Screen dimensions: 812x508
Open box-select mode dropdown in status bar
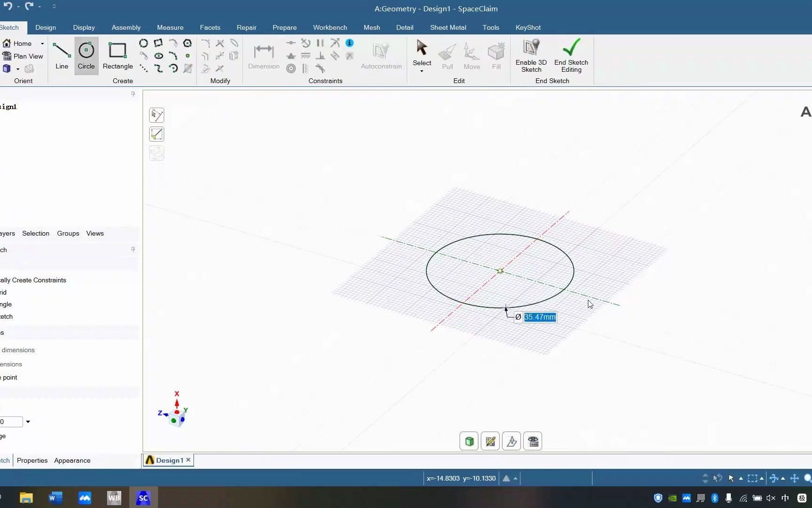(762, 478)
